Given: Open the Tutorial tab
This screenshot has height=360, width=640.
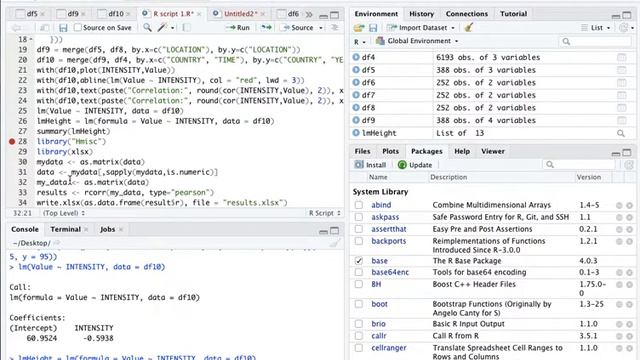Looking at the screenshot, I should [x=513, y=14].
